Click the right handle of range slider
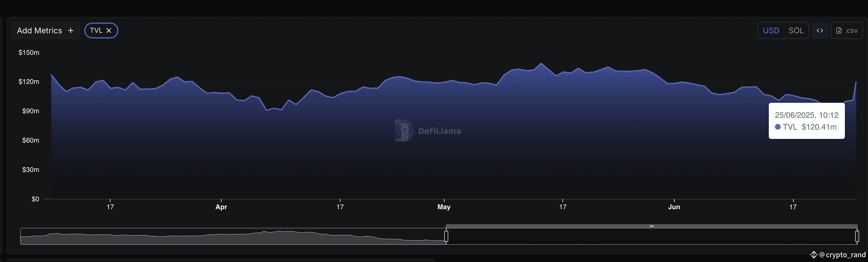 coord(857,236)
